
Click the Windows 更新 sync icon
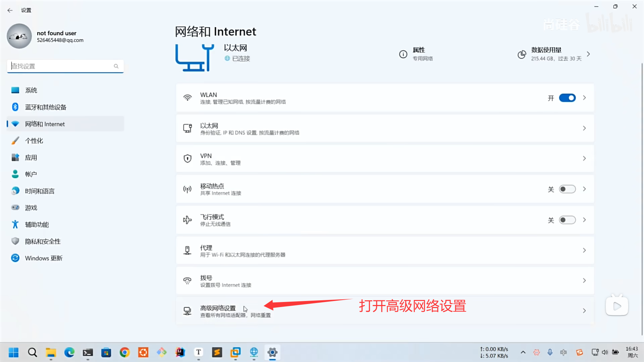[x=15, y=258]
